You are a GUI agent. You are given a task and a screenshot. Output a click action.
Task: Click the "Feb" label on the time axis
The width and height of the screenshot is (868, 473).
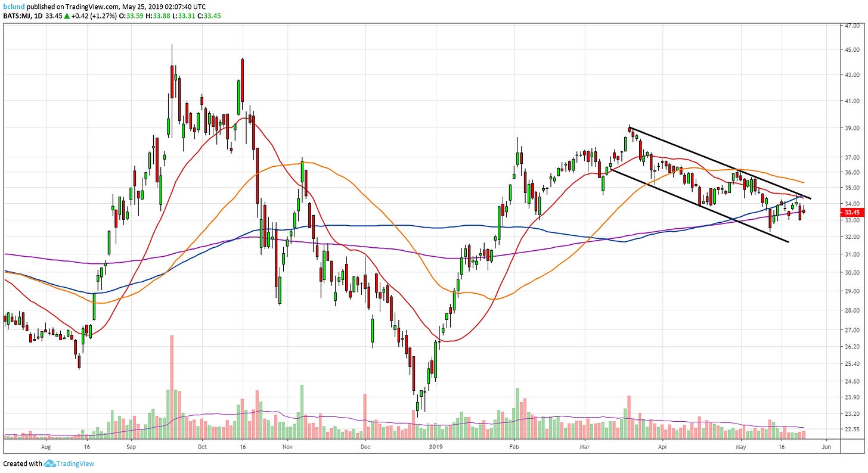click(514, 446)
